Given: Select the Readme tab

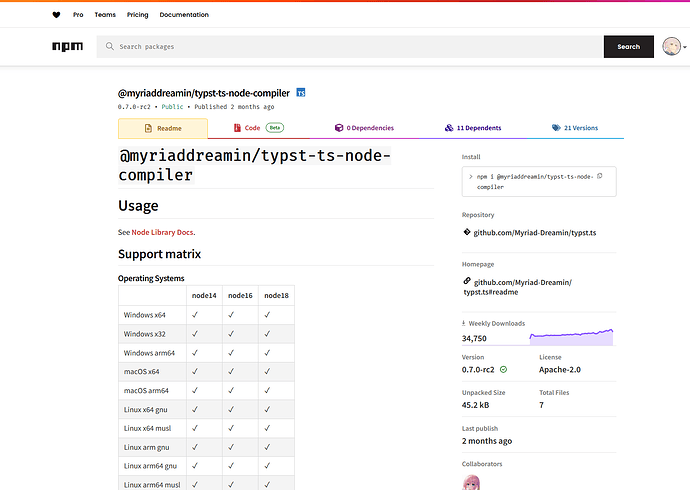Looking at the screenshot, I should 162,128.
